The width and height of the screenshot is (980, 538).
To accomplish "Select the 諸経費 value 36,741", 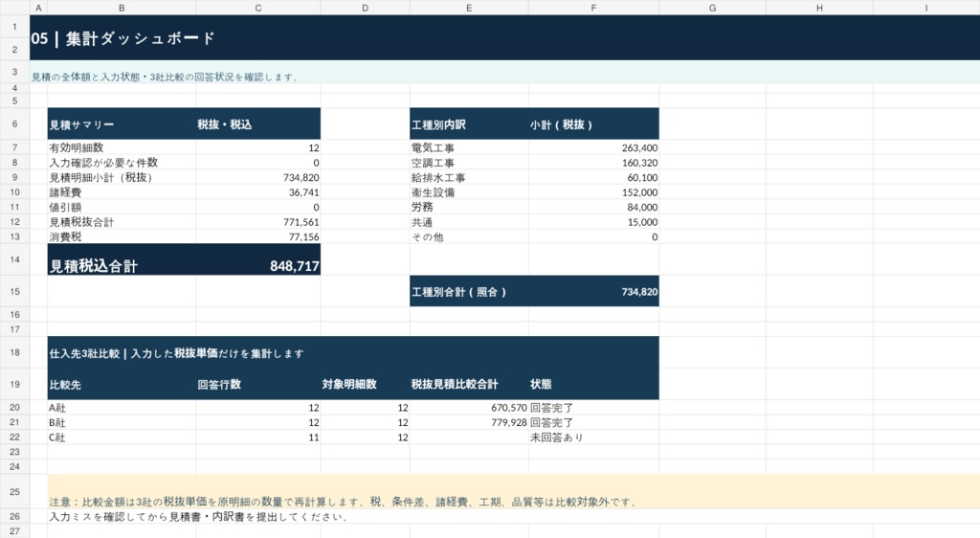I will point(258,192).
